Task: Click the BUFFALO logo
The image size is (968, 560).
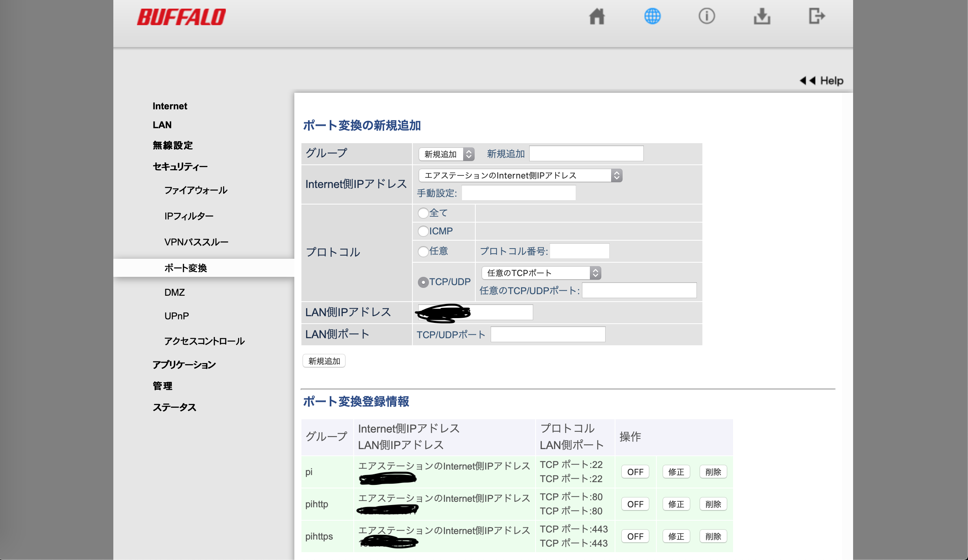Action: pos(182,16)
